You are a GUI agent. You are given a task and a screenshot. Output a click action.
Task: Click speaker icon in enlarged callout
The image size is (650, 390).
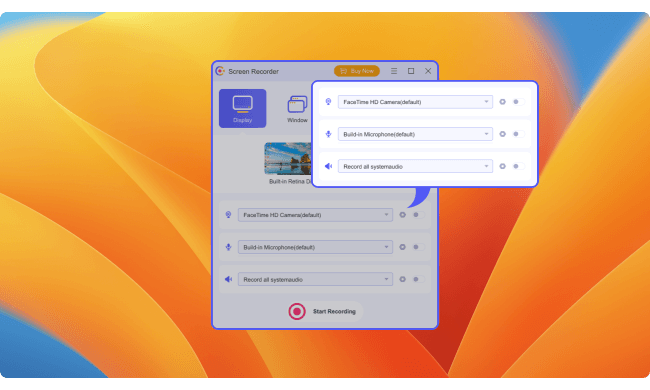[328, 166]
